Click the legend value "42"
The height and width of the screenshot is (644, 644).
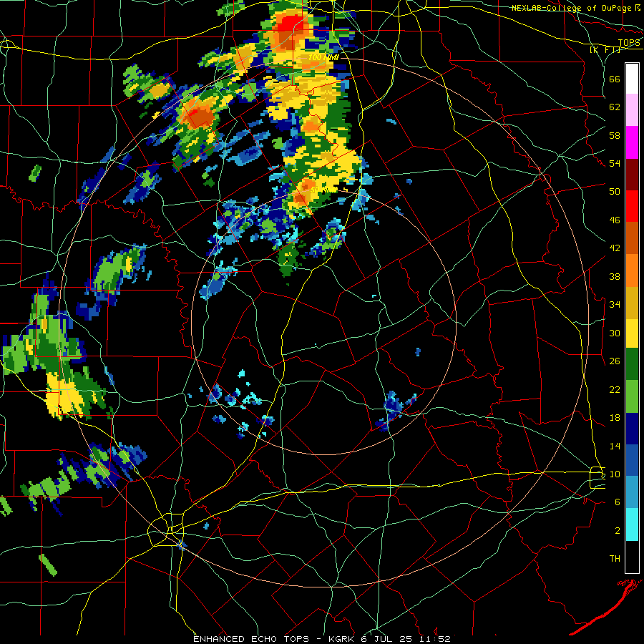click(615, 248)
